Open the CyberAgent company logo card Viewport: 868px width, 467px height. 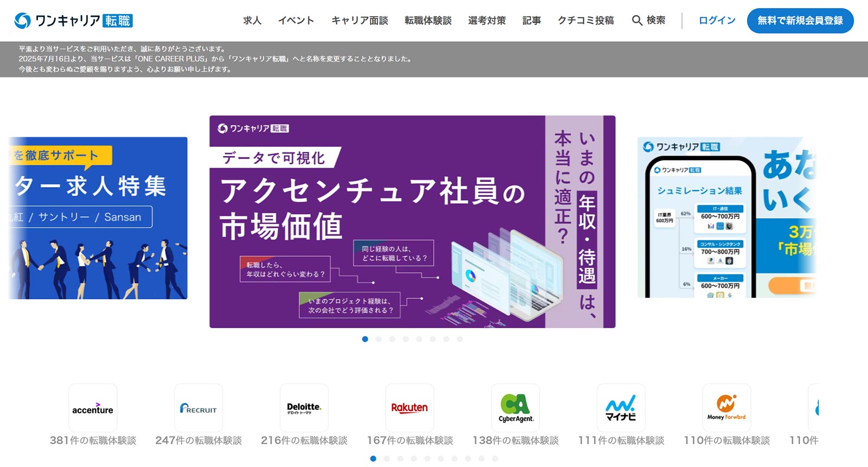coord(515,408)
